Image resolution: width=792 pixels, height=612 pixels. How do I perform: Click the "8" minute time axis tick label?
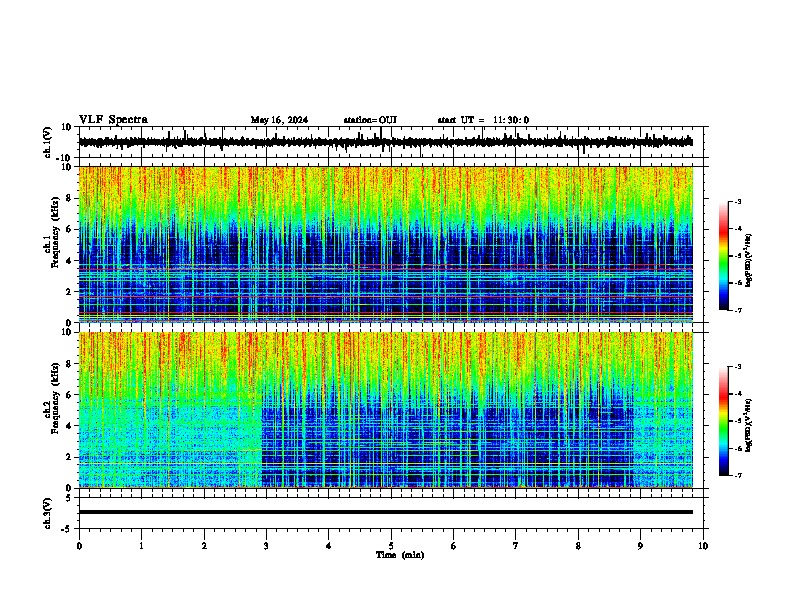point(578,546)
